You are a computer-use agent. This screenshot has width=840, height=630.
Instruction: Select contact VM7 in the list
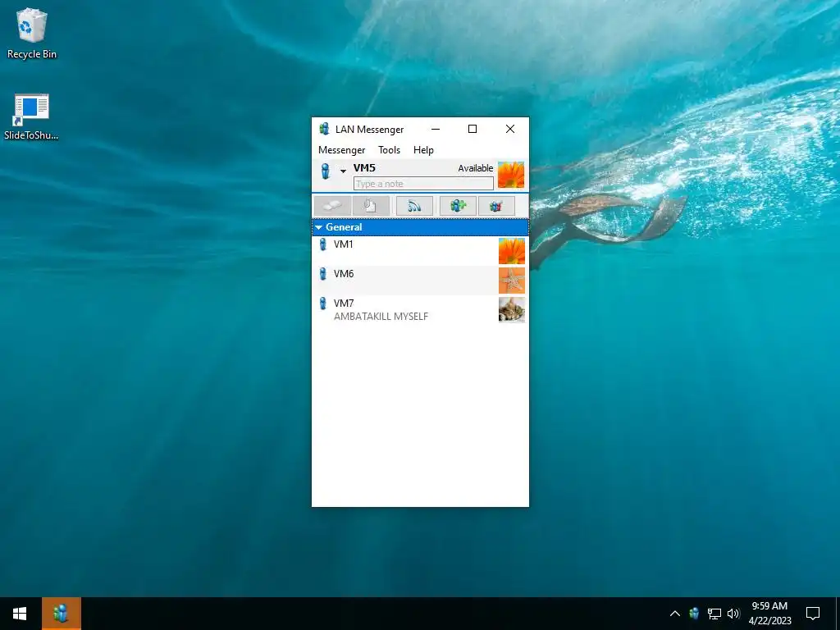click(420, 309)
